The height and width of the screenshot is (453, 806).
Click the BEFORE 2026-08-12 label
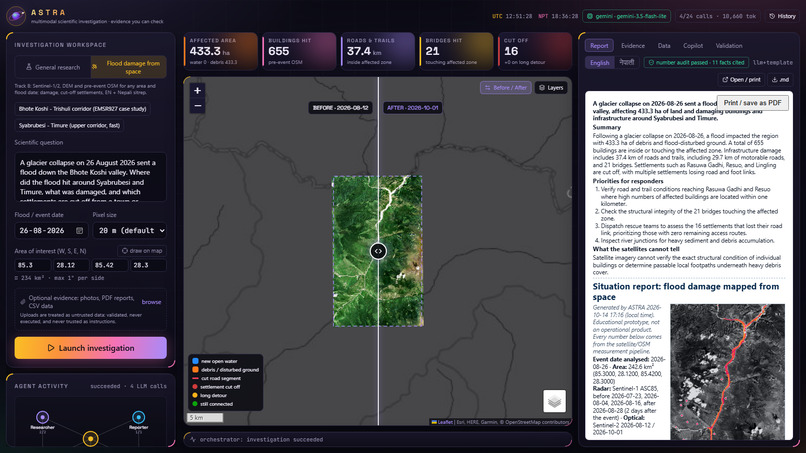click(340, 108)
